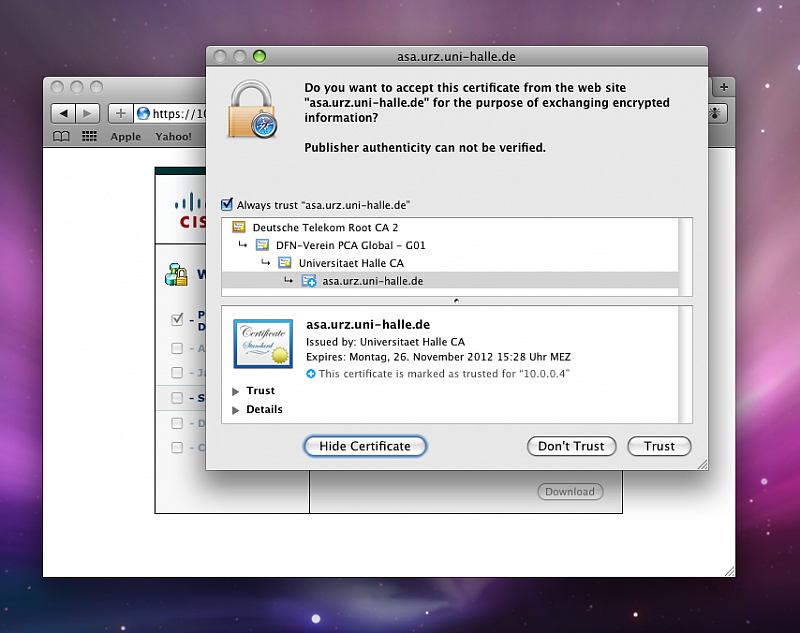Click the Hide Certificate button
The height and width of the screenshot is (633, 800).
coord(365,446)
